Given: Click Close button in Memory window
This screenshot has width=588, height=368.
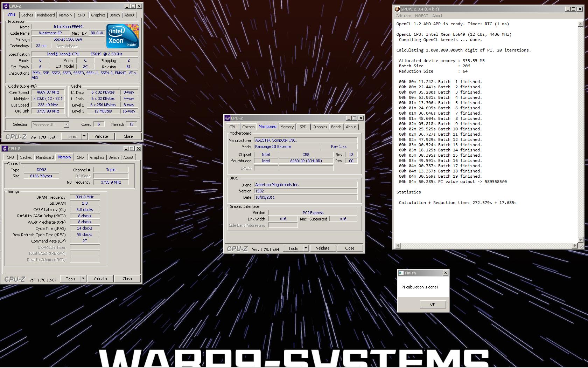Looking at the screenshot, I should [x=127, y=279].
